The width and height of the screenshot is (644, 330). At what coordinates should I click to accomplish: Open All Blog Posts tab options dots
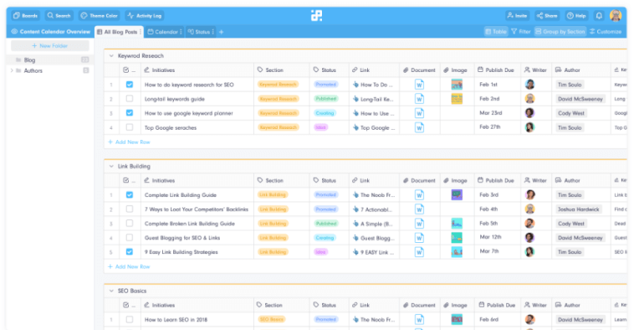141,32
